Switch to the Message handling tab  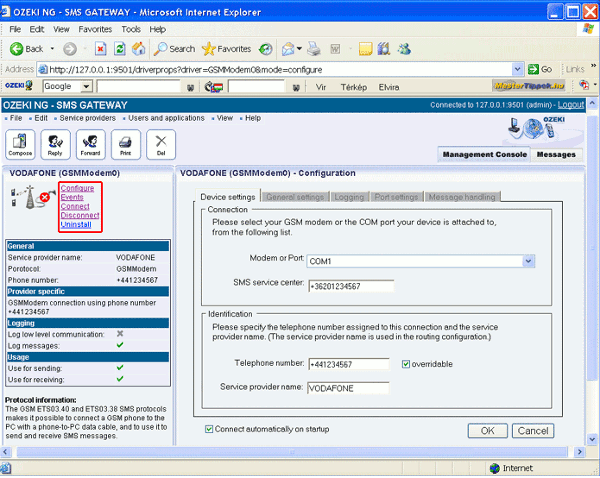pos(462,197)
